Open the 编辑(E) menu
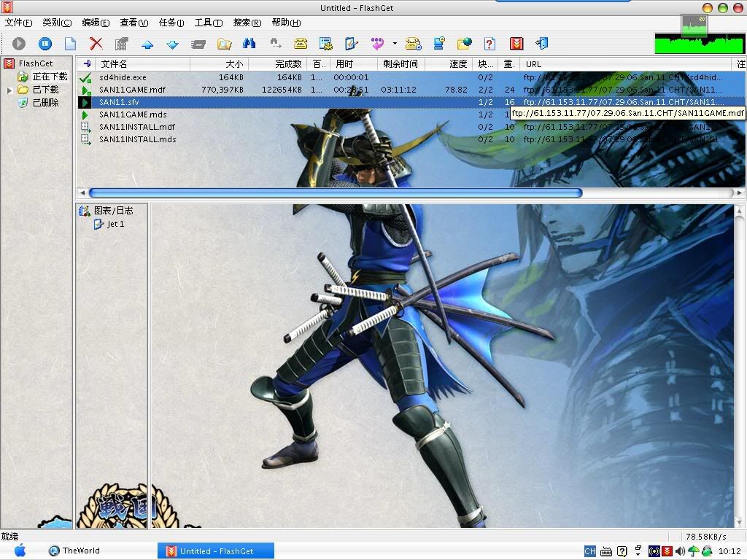 point(96,23)
